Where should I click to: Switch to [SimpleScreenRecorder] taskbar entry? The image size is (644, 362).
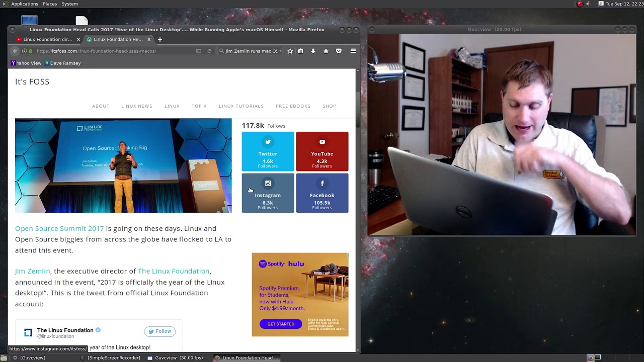[114, 358]
